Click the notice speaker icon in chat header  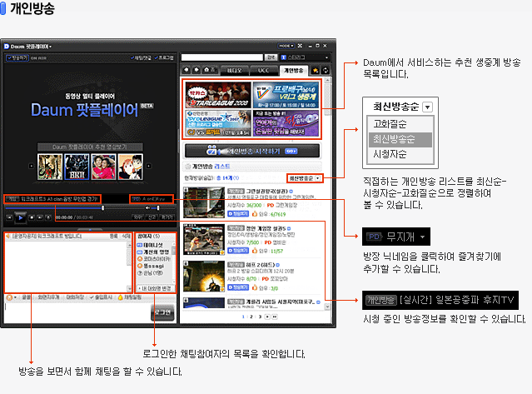tap(7, 237)
